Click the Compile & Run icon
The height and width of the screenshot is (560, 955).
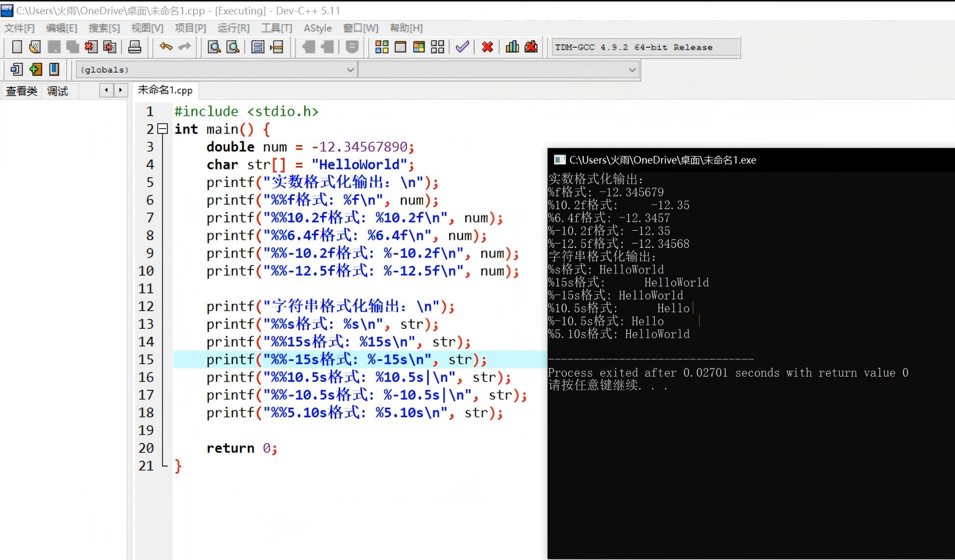coord(419,47)
